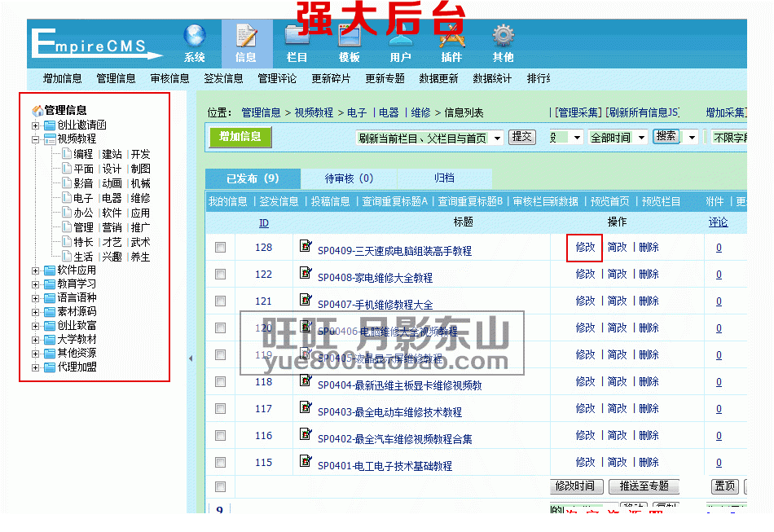Click folder icon of 教育学习
Screen dimensions: 774x532
coord(50,284)
